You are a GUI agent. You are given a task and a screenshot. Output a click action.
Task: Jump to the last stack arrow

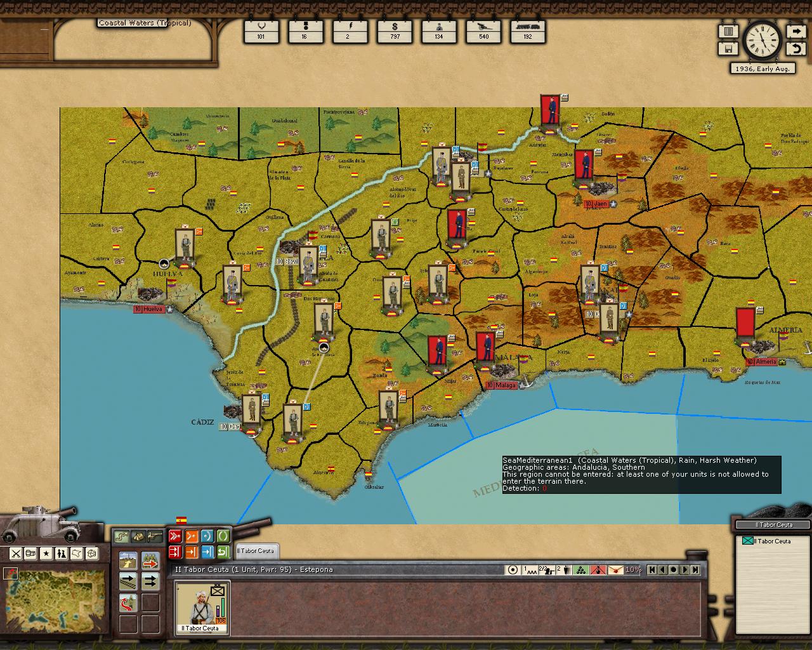click(696, 570)
